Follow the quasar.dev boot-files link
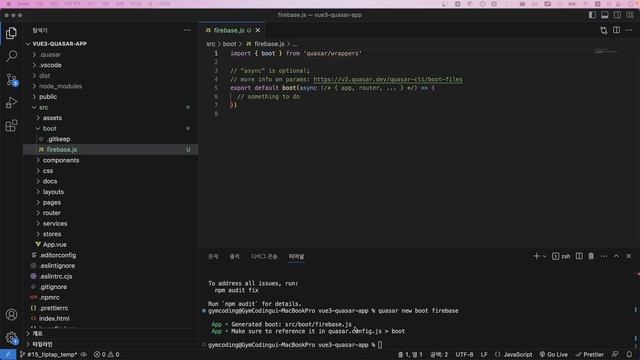640x360 pixels. coord(388,79)
